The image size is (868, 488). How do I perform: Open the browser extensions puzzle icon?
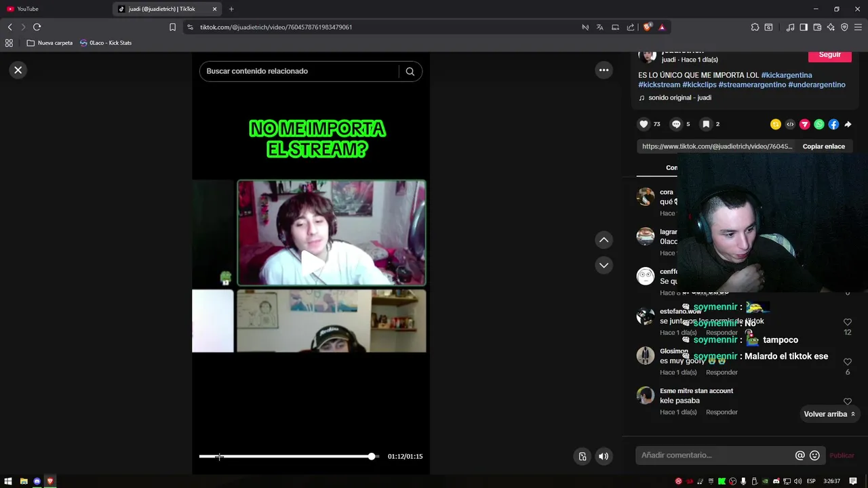755,27
